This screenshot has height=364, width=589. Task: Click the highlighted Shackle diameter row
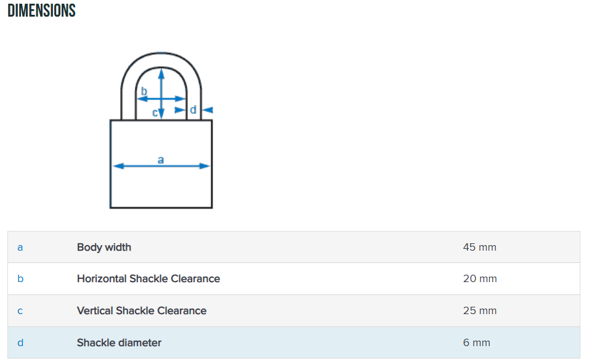pos(293,342)
